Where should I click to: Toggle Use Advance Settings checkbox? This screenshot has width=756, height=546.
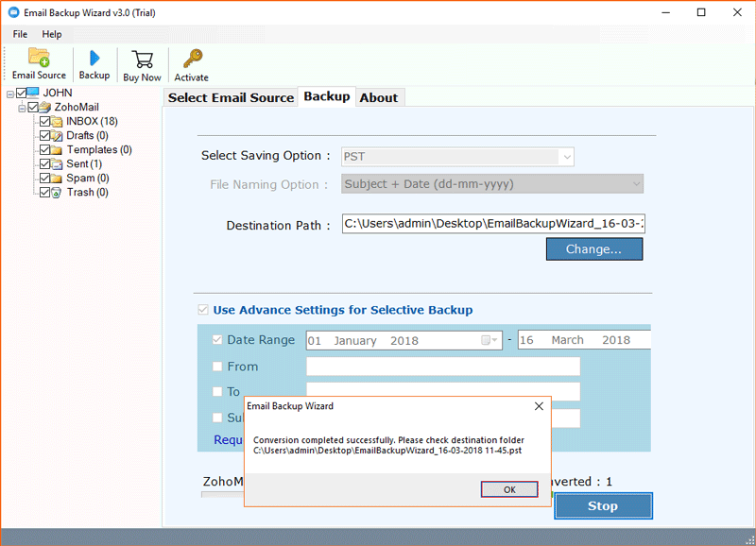coord(203,310)
